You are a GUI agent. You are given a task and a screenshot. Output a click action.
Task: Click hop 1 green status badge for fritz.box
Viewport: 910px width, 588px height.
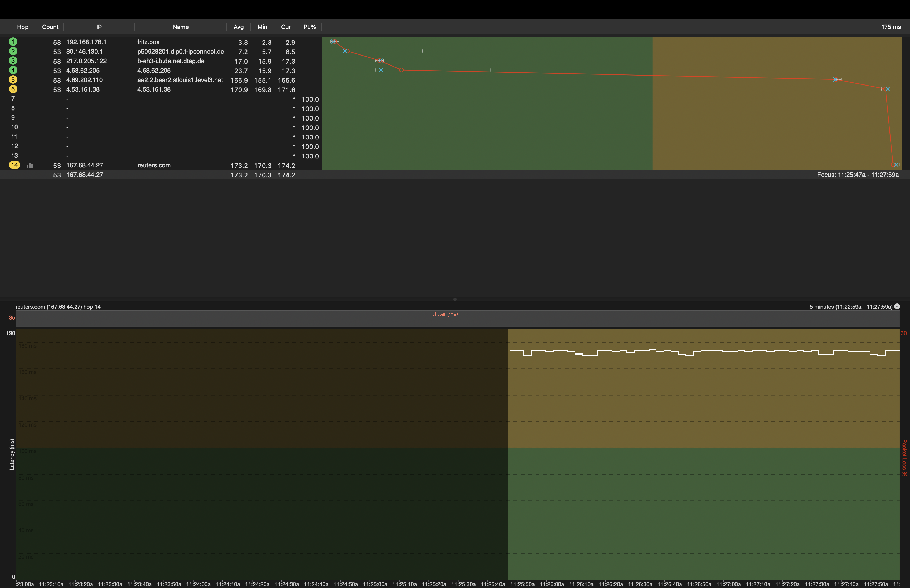[x=13, y=42]
